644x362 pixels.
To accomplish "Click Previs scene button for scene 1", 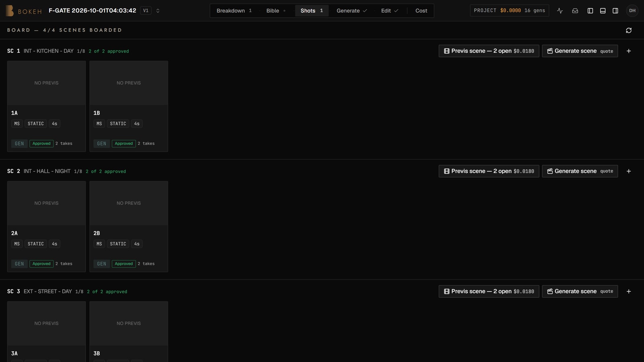I will pos(489,51).
